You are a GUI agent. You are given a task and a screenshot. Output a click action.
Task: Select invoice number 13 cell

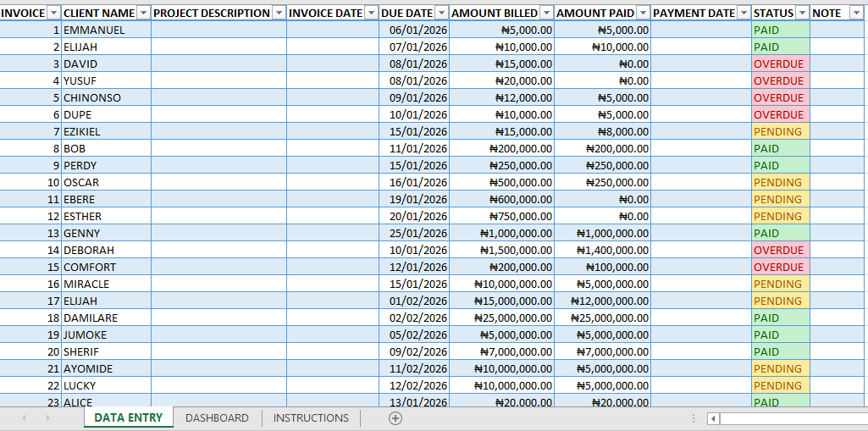pos(30,233)
